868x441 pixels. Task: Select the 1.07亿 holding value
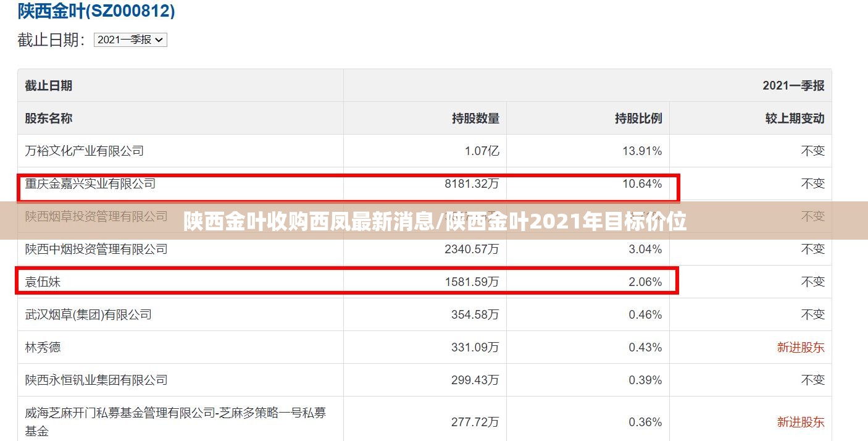tap(481, 151)
